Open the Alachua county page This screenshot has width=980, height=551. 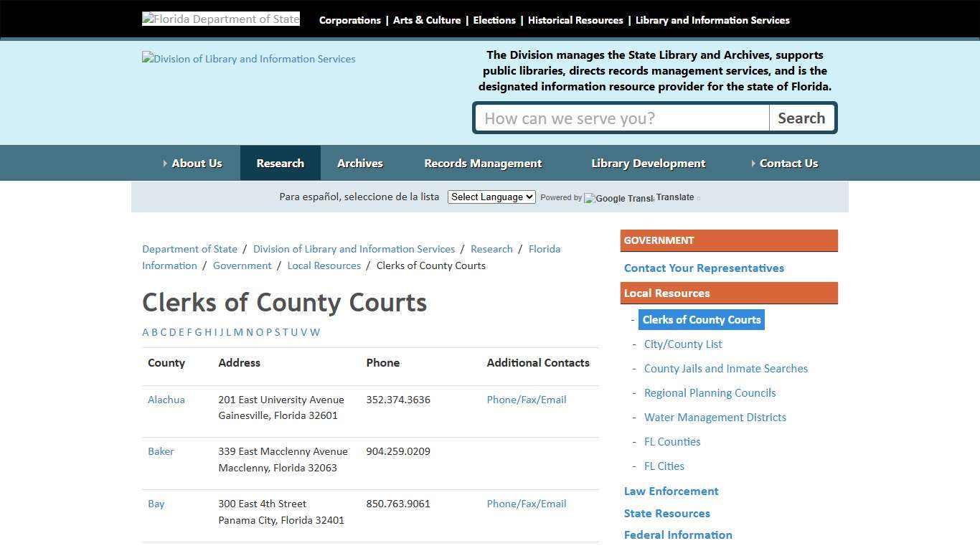pyautogui.click(x=166, y=400)
